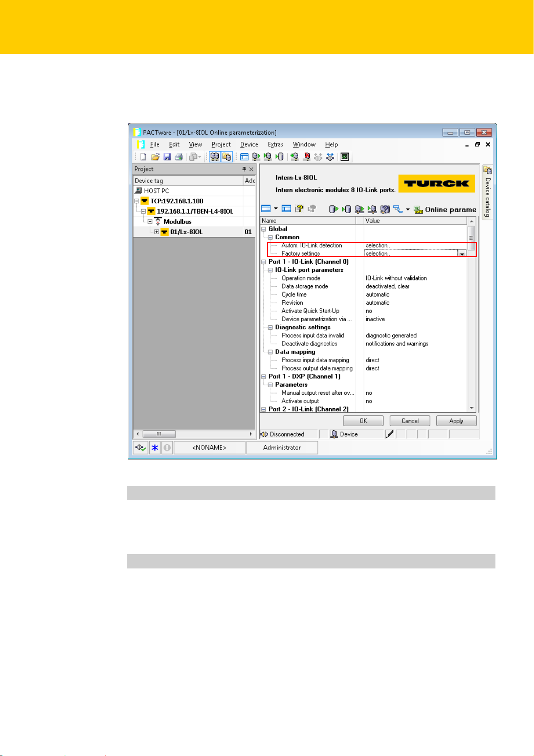
Task: Click the Name column header
Action: pos(308,221)
